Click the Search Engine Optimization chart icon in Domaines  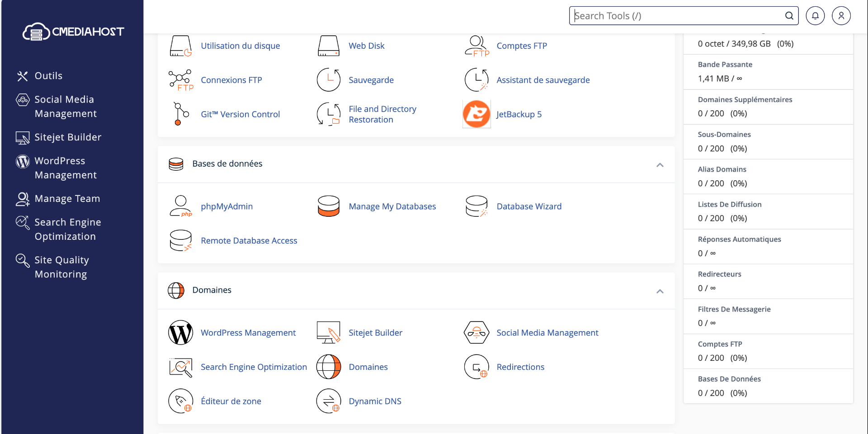(x=181, y=367)
